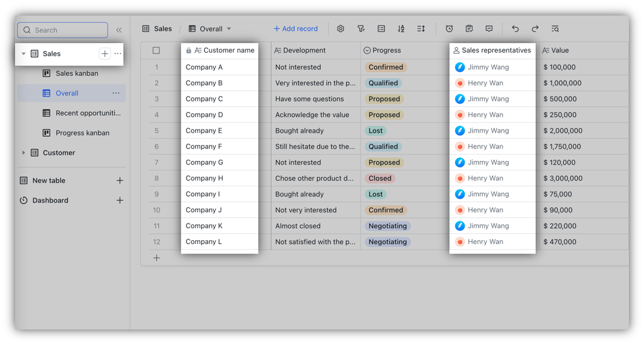Open the alarm clock reminder icon
The image size is (644, 345).
449,29
